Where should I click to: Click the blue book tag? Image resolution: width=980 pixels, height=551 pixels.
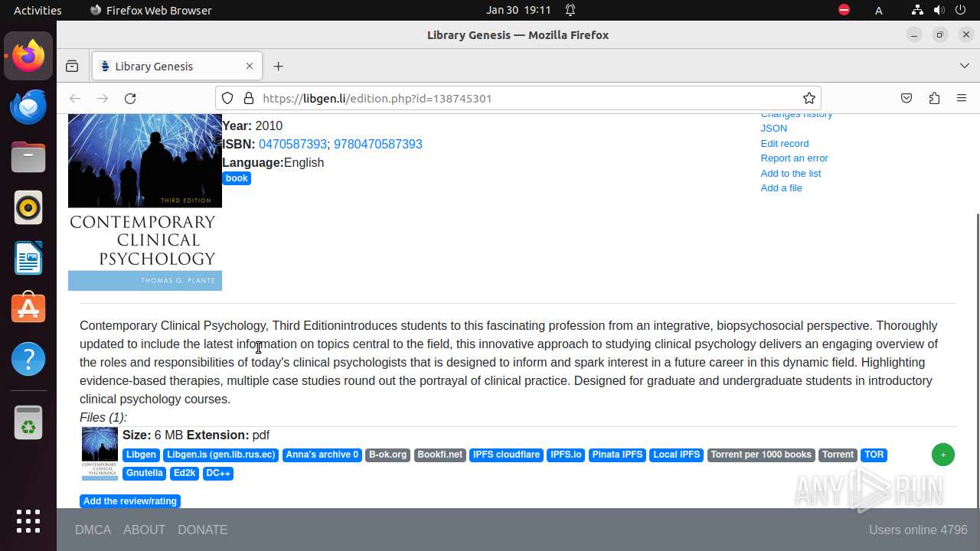pyautogui.click(x=237, y=178)
